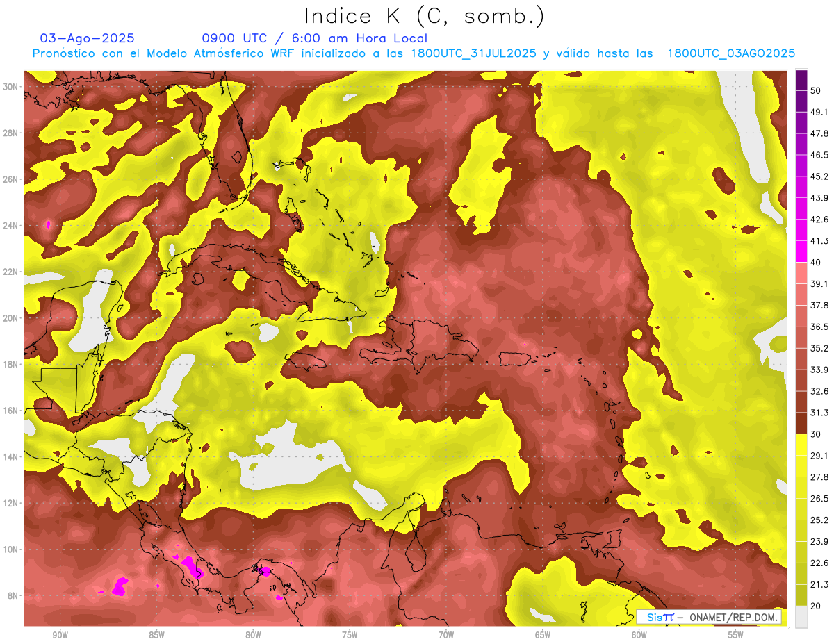Click the longitude label "60W"

point(639,635)
